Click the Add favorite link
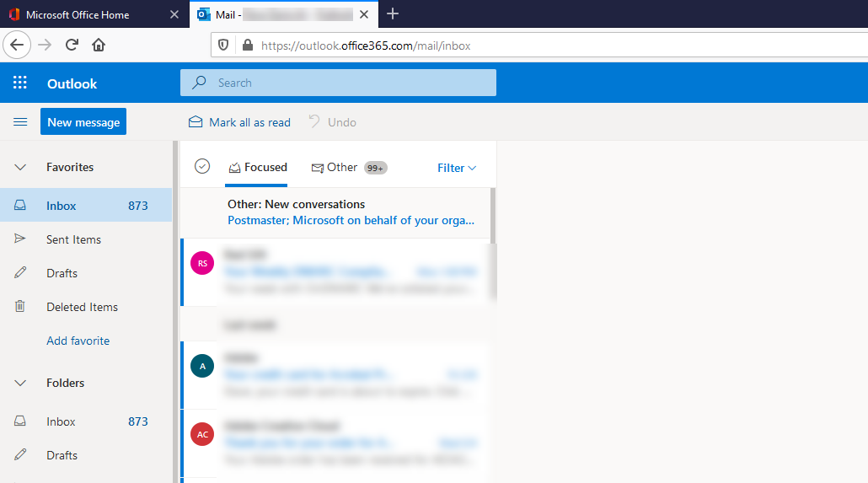 click(x=78, y=341)
